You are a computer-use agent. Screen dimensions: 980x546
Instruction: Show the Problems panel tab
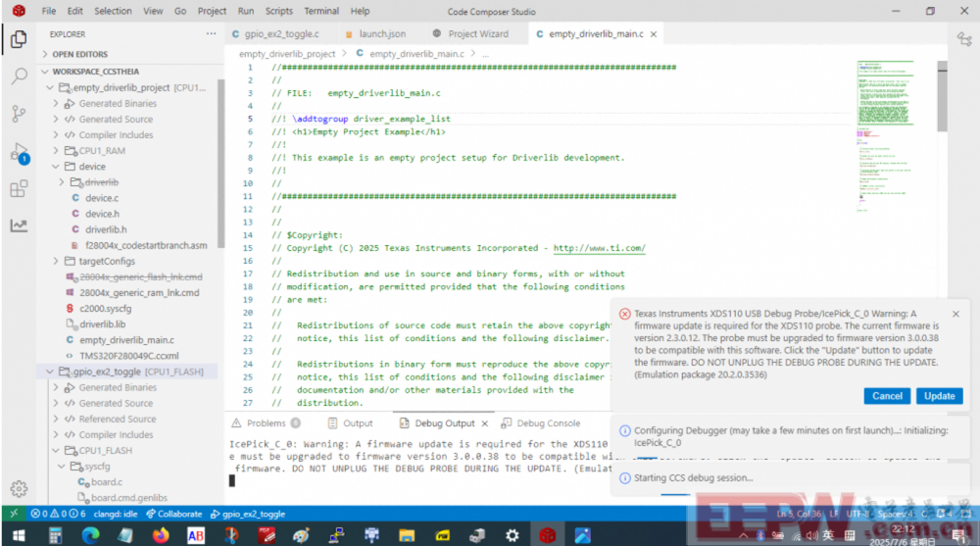click(x=267, y=423)
